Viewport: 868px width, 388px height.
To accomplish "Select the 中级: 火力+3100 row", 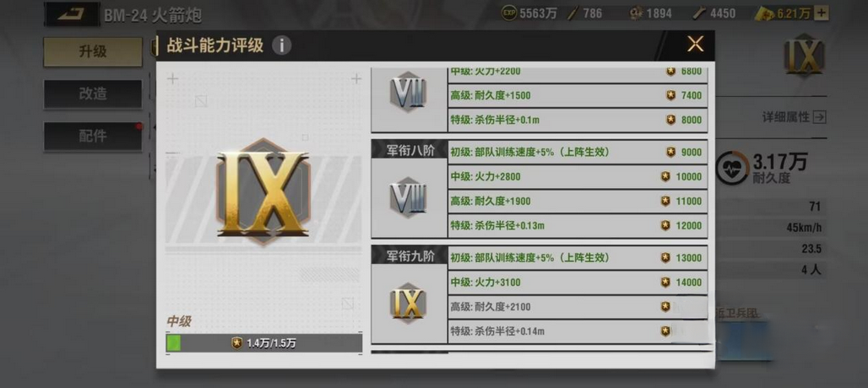I will coord(578,283).
